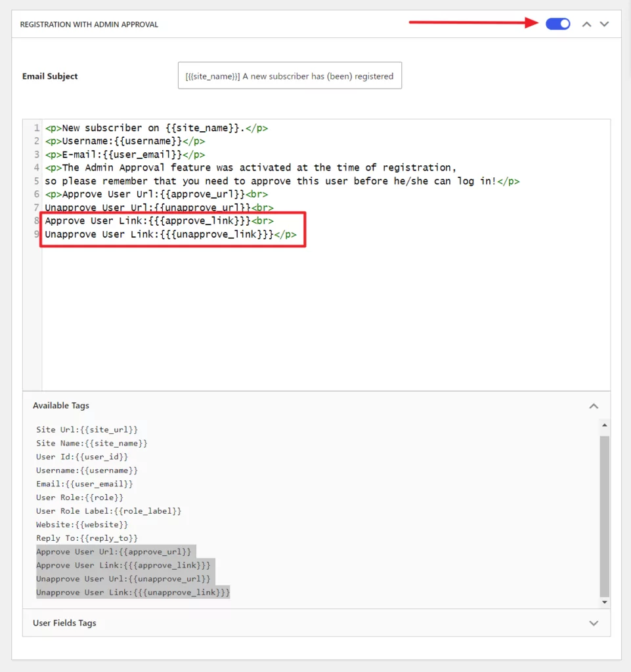Viewport: 631px width, 672px height.
Task: Click the Site Name {{site_name}} tag
Action: 92,443
